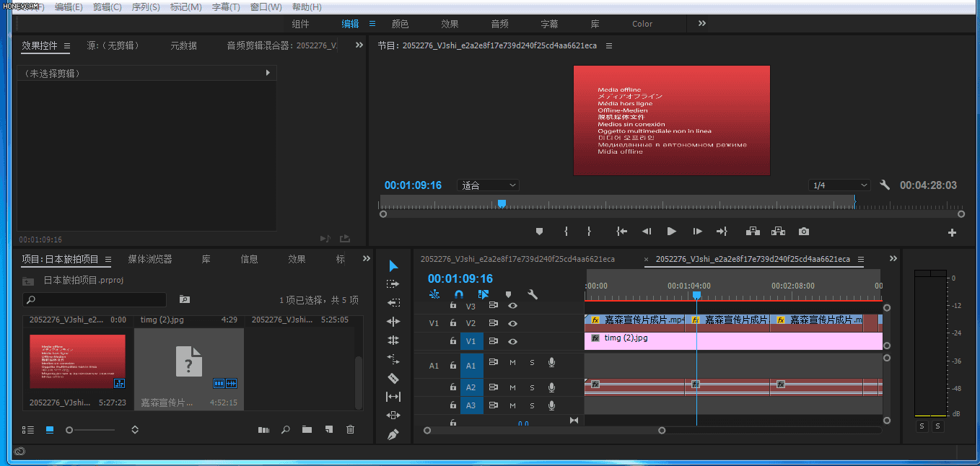Open the 帮助(H) menu
The height and width of the screenshot is (466, 980).
[307, 7]
